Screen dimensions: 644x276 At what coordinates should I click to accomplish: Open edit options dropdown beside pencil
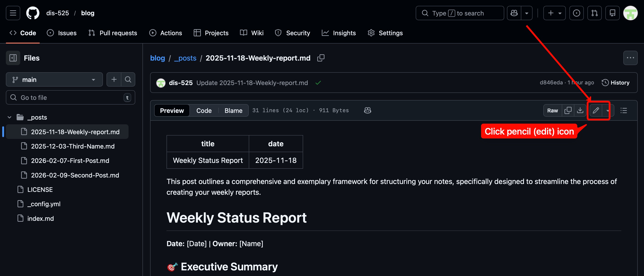[x=608, y=110]
